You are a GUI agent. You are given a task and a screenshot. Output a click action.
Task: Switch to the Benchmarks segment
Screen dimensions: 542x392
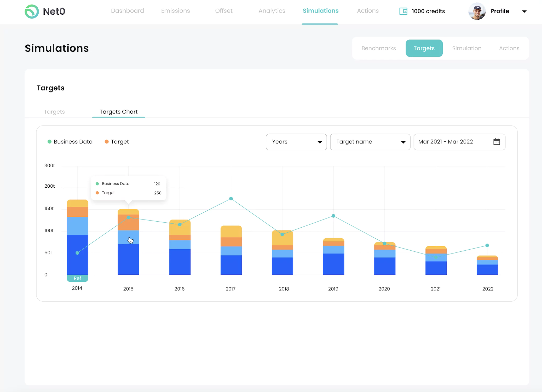tap(379, 48)
